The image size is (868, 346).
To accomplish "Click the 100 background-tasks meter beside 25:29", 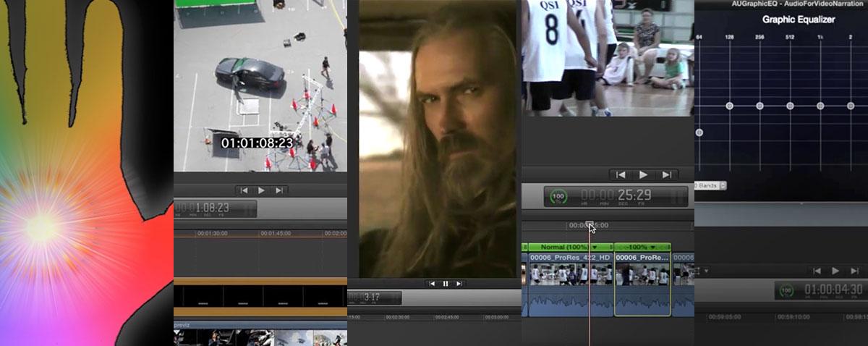I will tap(558, 195).
